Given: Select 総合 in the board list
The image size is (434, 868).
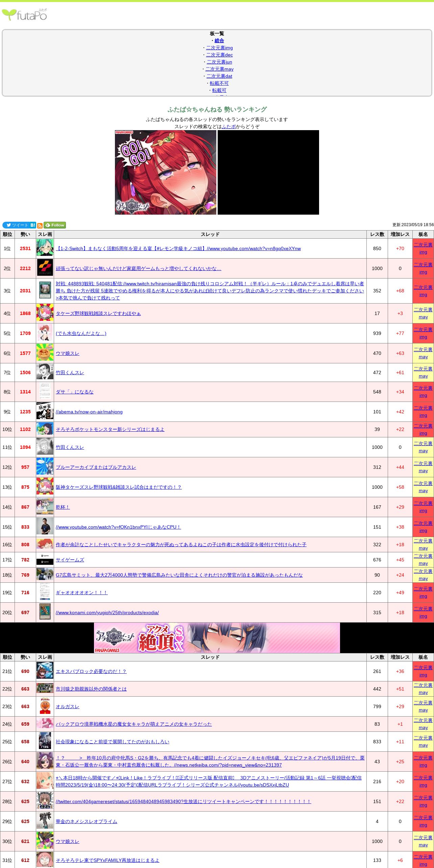Looking at the screenshot, I should [x=219, y=41].
